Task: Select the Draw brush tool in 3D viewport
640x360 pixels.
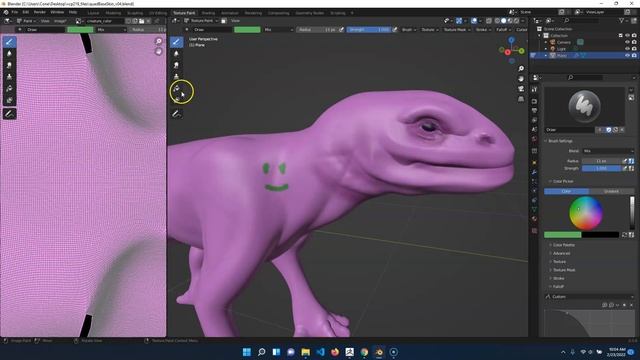Action: [x=176, y=42]
